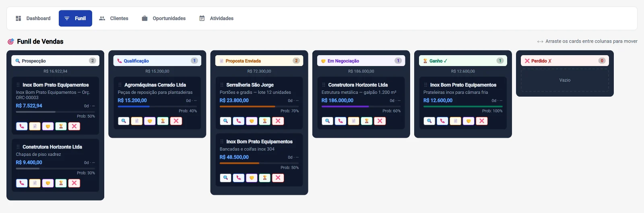Click handshake icon on Serralheria São Jorge card
644x213 pixels.
coord(252,121)
